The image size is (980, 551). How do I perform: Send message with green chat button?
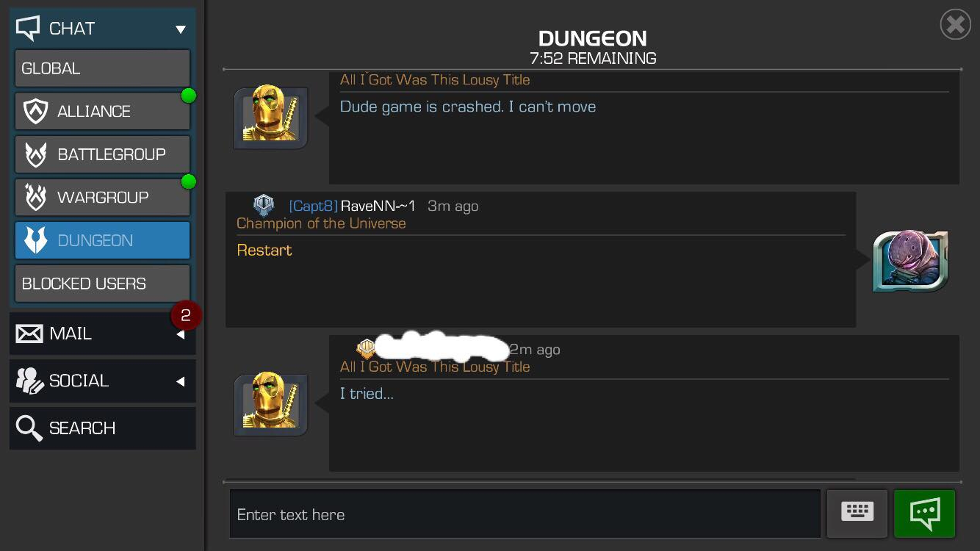[x=925, y=514]
